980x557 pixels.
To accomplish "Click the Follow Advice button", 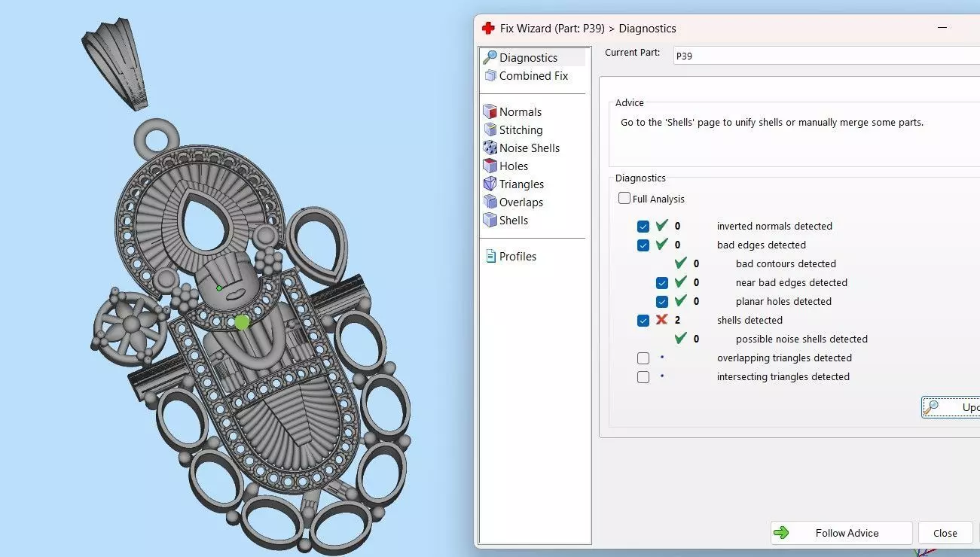I will tap(841, 533).
